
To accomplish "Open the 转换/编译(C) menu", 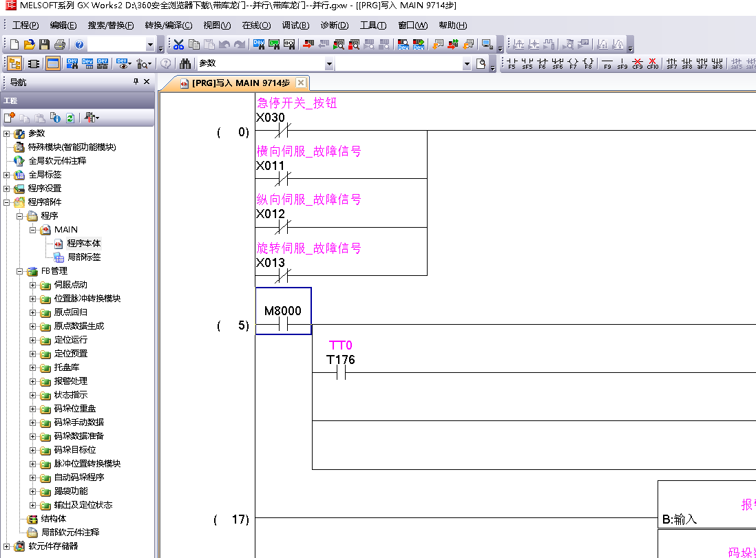I will point(168,25).
